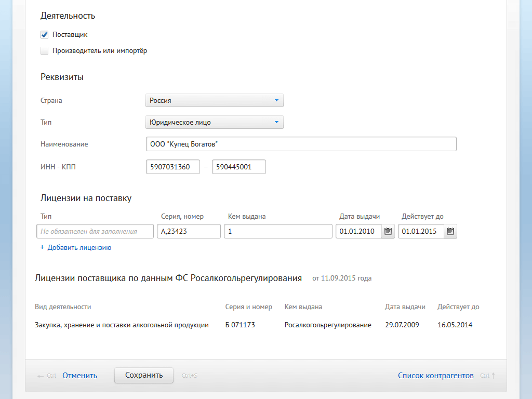The image size is (532, 399).
Task: Enable Производитель или импортёр checkbox
Action: pyautogui.click(x=45, y=51)
